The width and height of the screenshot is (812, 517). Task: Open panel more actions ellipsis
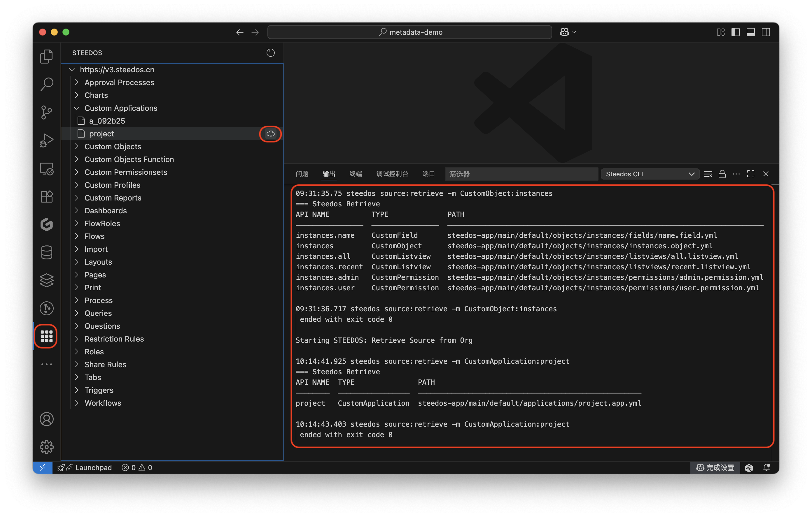(736, 174)
